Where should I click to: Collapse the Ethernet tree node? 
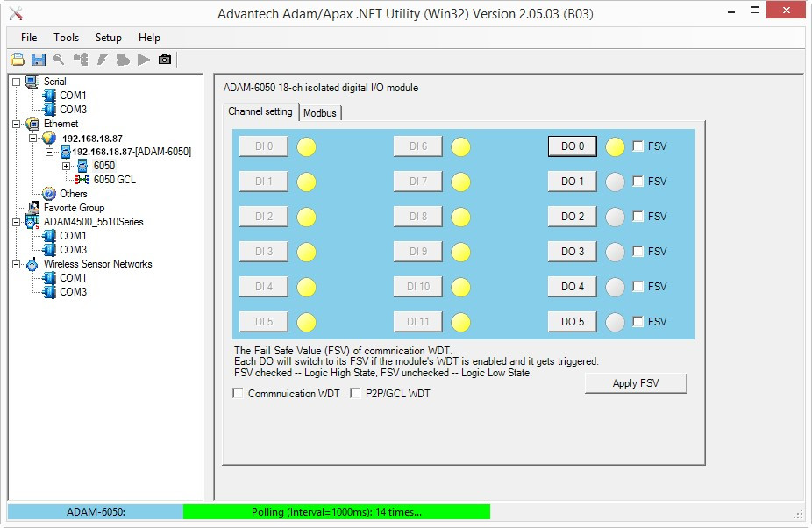[x=16, y=125]
